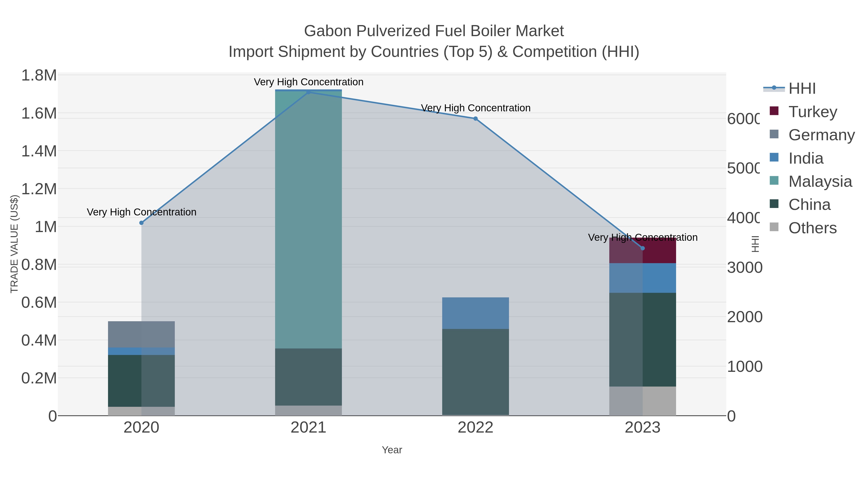868x488 pixels.
Task: Toggle the Others legend entry
Action: pos(803,228)
